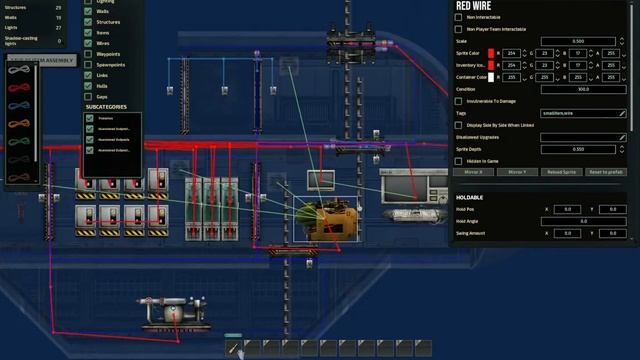Click the Reset to prefab button
The height and width of the screenshot is (360, 640).
606,172
